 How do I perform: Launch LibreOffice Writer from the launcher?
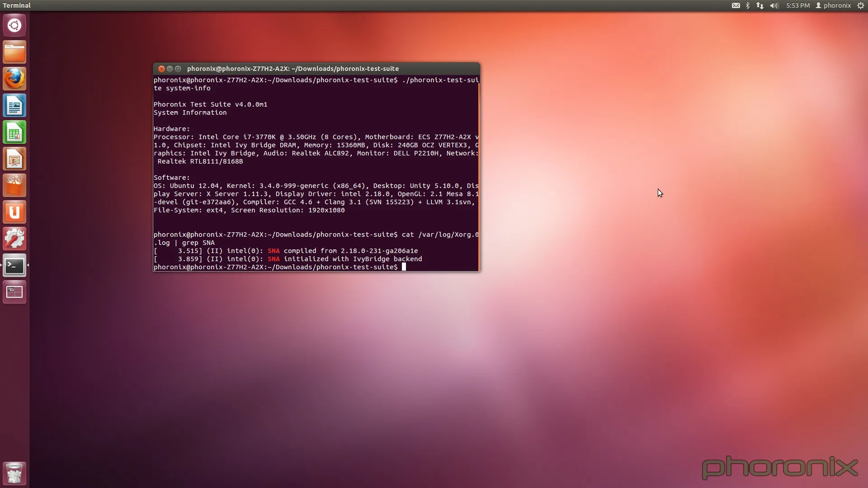coord(14,105)
